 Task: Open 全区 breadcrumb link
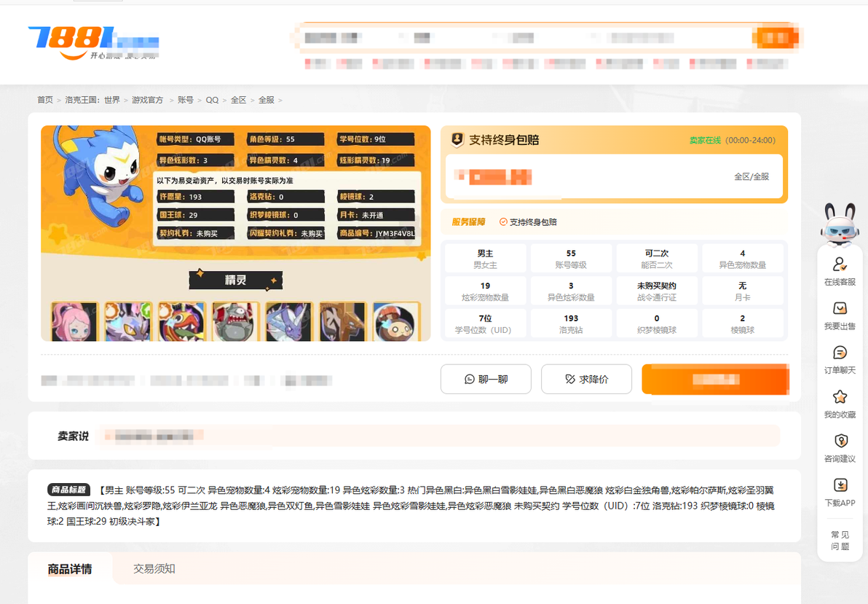(x=239, y=100)
